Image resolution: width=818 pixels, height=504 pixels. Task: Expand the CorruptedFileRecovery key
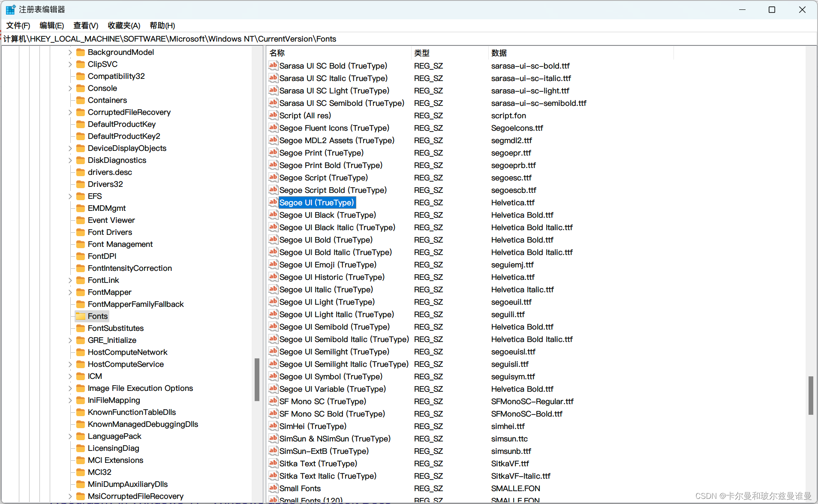coord(70,112)
